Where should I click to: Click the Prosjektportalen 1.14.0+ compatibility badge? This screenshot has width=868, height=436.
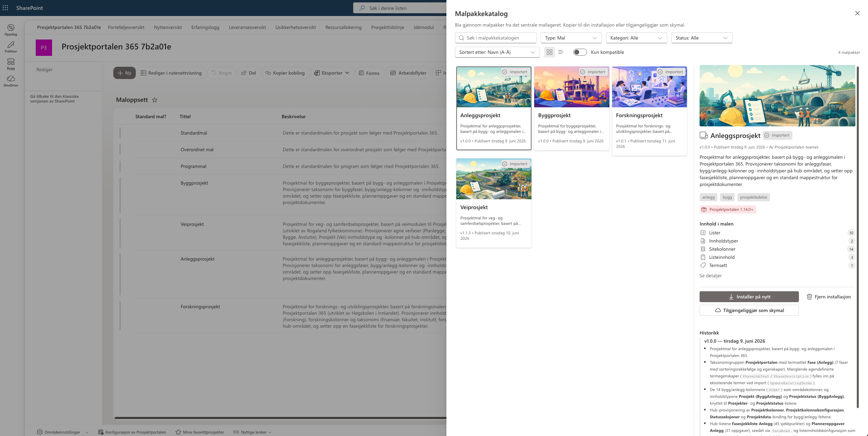[x=728, y=209]
